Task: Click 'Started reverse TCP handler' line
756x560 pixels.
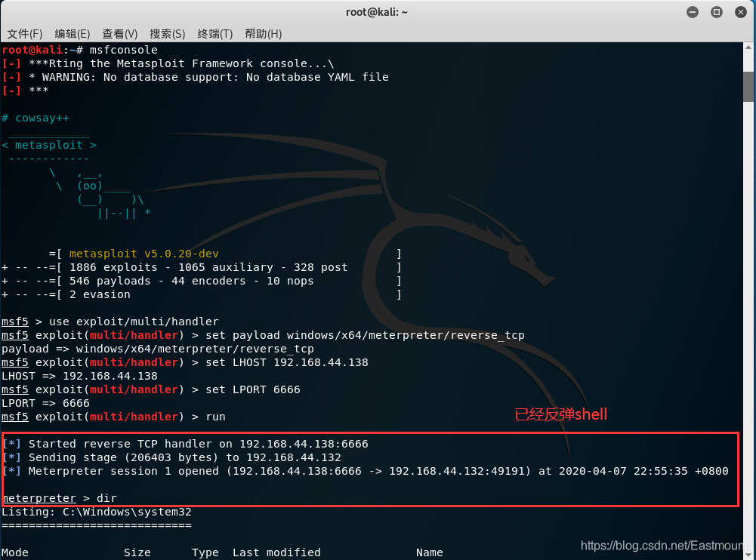Action: 185,444
